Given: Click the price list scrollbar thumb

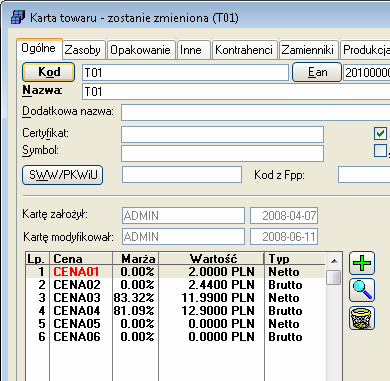Looking at the screenshot, I should click(x=334, y=277).
